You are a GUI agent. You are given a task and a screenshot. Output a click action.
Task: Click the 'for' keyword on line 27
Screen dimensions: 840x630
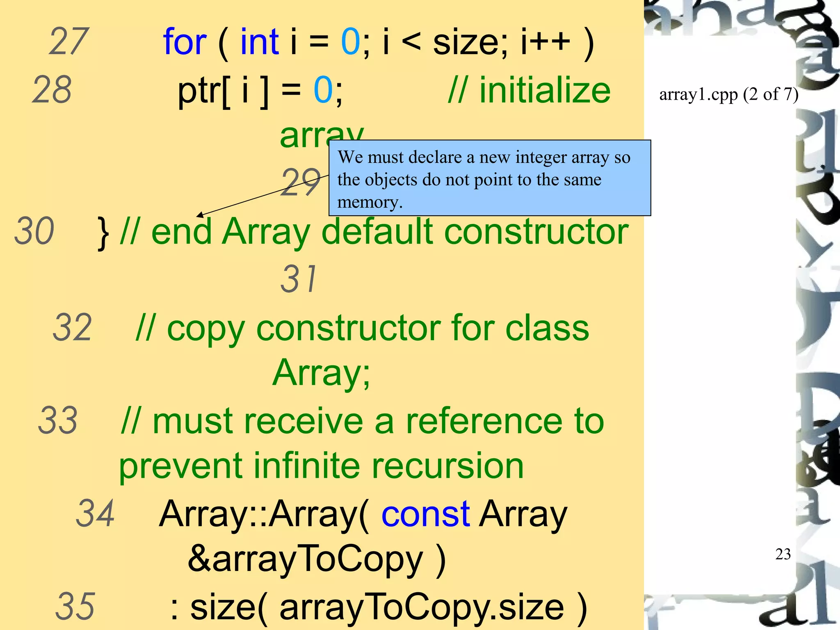[185, 41]
